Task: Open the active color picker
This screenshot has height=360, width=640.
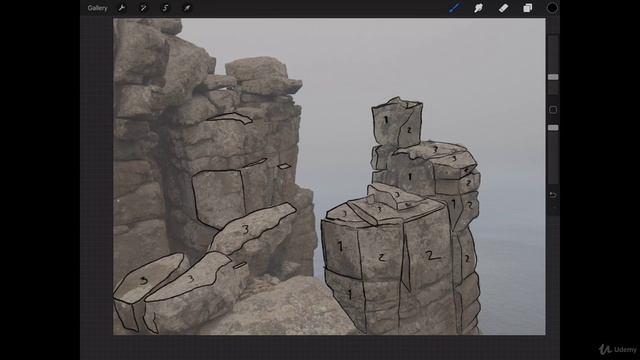Action: pyautogui.click(x=552, y=8)
